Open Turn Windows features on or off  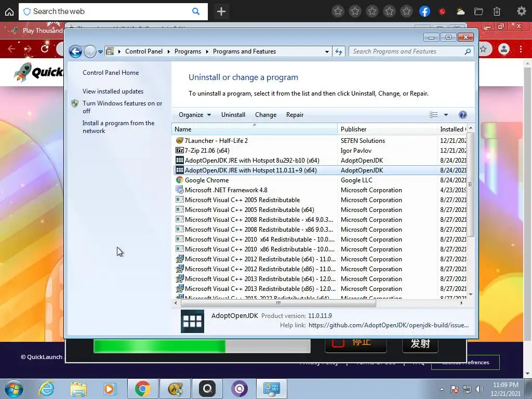[122, 107]
